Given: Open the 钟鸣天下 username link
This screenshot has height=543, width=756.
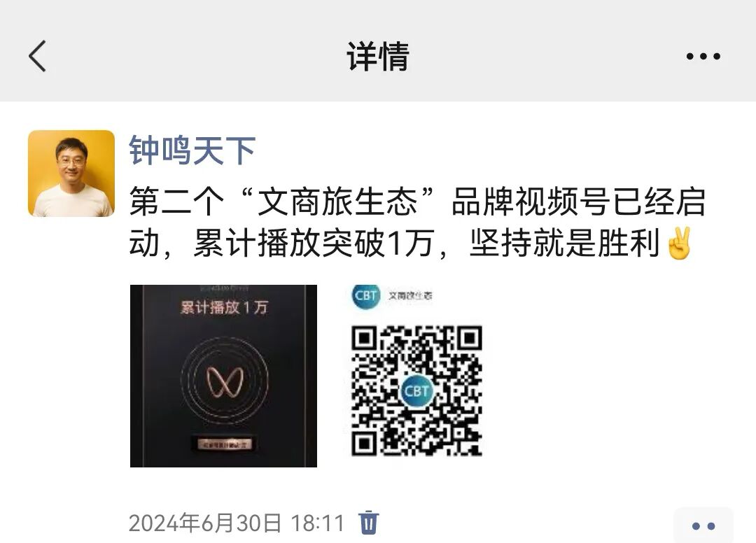Looking at the screenshot, I should point(192,150).
